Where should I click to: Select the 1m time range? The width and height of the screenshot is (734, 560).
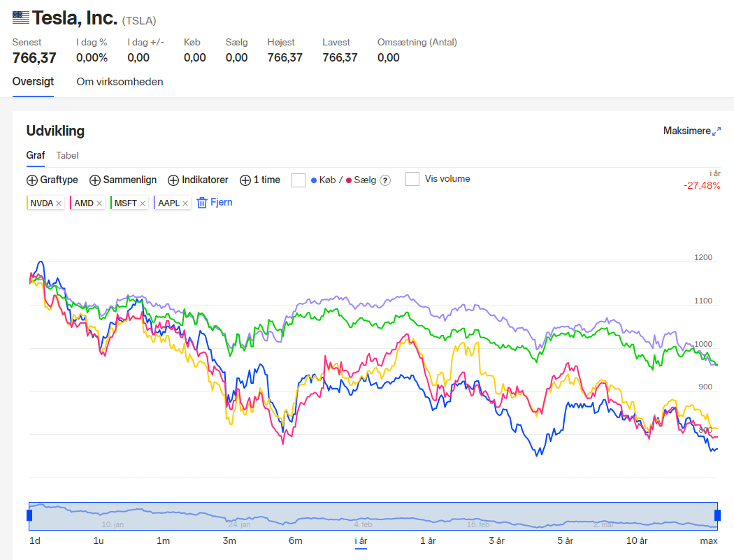(163, 541)
